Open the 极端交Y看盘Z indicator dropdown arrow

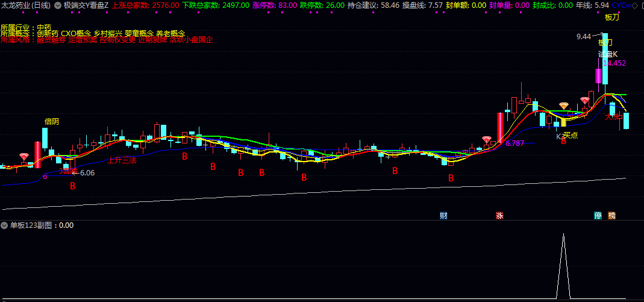pyautogui.click(x=58, y=5)
